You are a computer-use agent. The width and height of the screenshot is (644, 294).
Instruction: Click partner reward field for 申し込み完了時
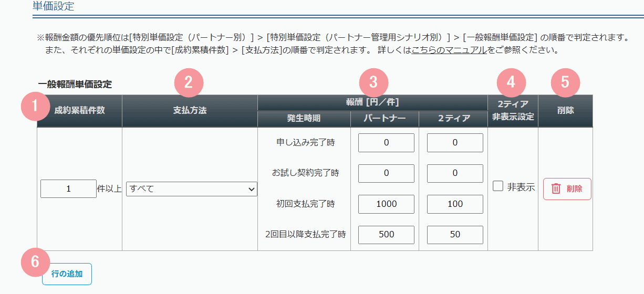pos(386,143)
